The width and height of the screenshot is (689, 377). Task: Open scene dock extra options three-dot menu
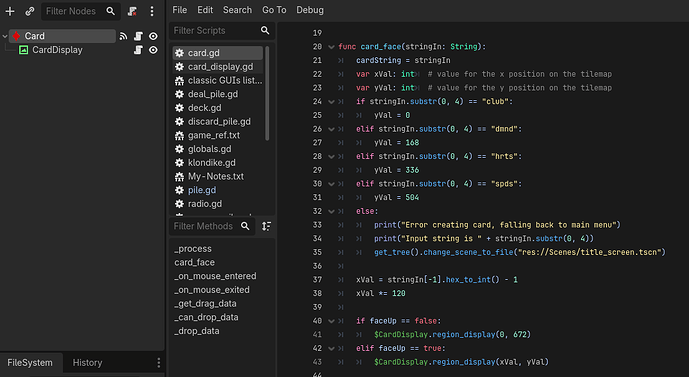(x=152, y=11)
